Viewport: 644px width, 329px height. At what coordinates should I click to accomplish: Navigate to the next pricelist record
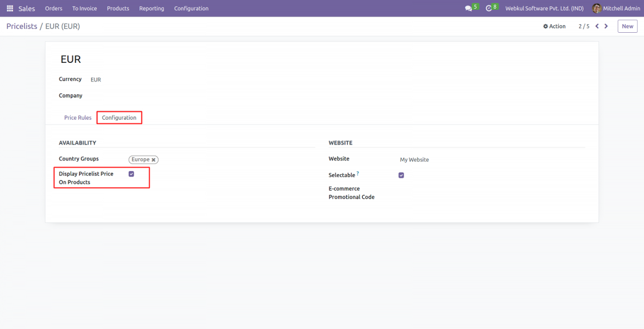(606, 26)
